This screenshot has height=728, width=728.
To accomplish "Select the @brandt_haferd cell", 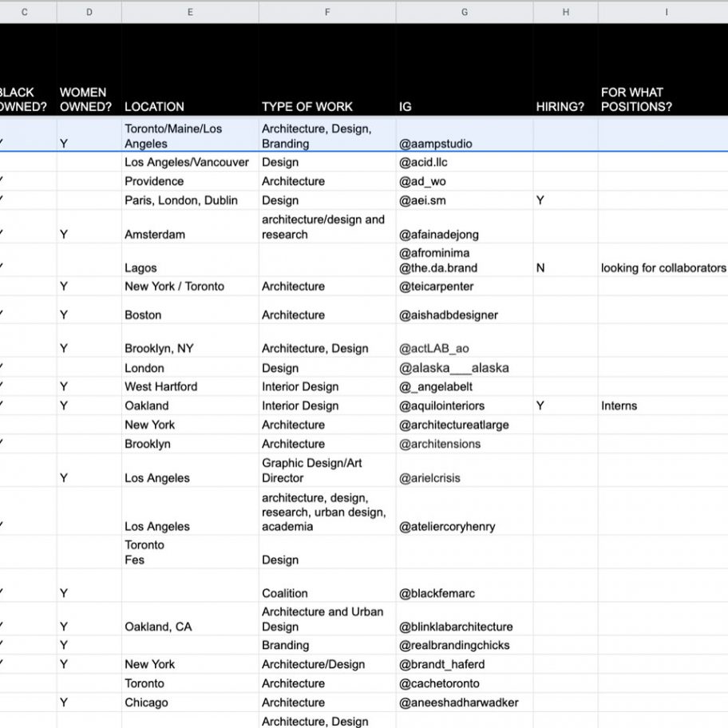I will point(465,664).
